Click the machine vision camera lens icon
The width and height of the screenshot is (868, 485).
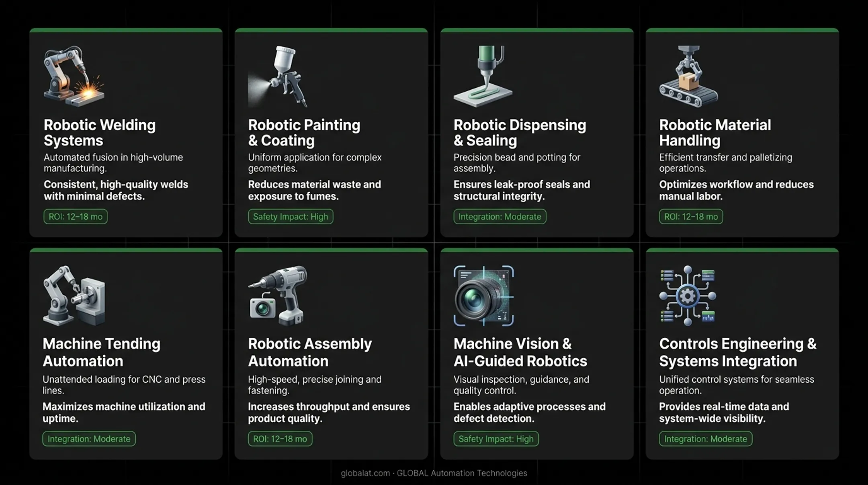tap(484, 296)
